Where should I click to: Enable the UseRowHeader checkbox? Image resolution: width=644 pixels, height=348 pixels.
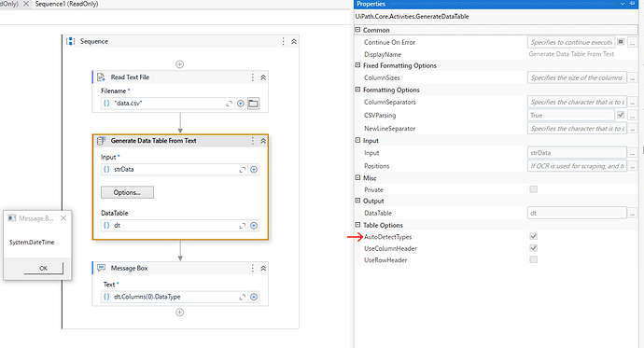coord(534,259)
